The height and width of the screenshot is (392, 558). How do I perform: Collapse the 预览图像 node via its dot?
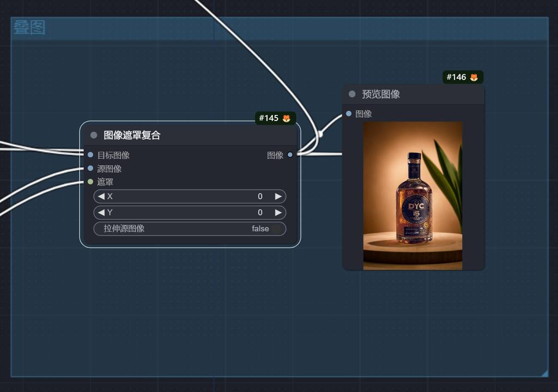pyautogui.click(x=352, y=94)
